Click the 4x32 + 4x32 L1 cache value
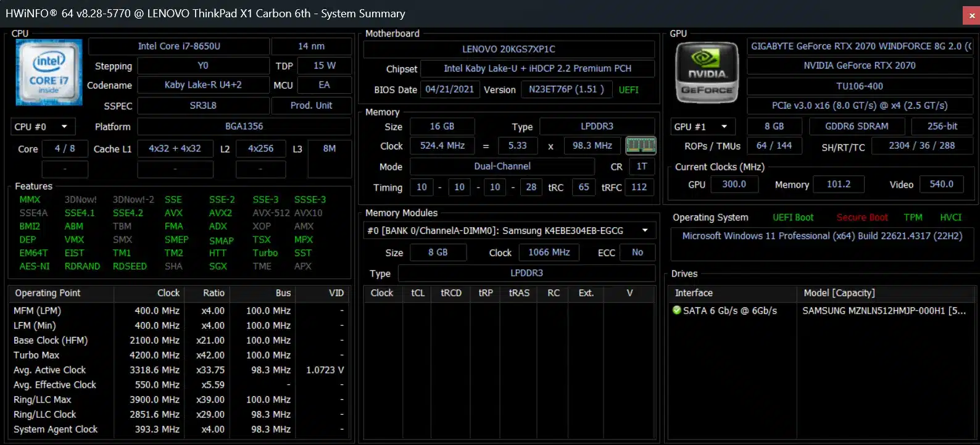Screen dimensions: 980x445 tap(175, 149)
